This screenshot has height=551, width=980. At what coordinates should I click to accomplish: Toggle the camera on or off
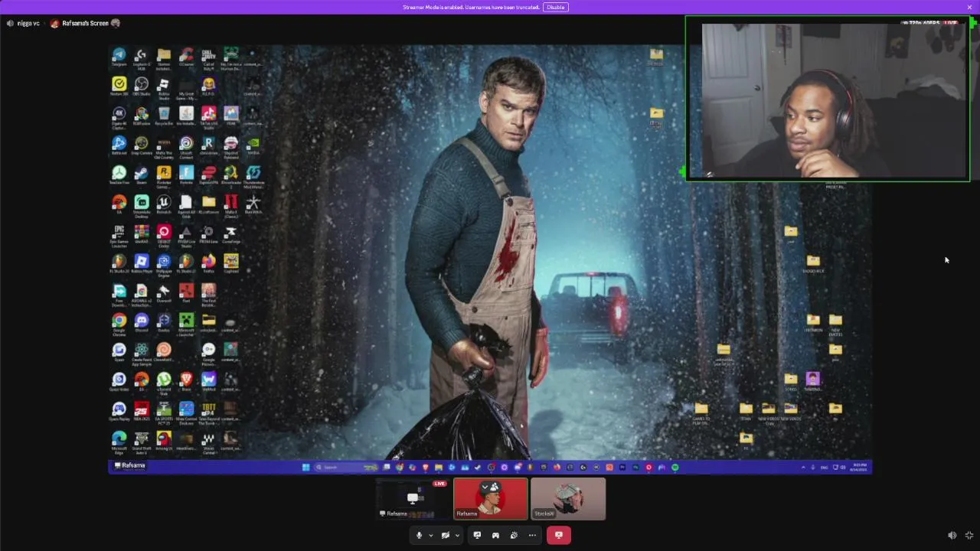tap(445, 535)
